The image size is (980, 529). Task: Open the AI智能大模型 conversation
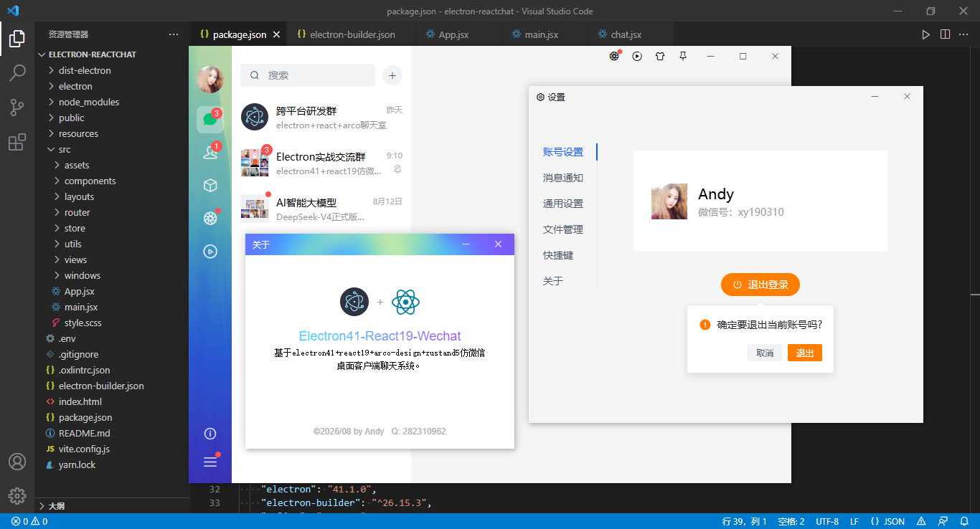(321, 209)
